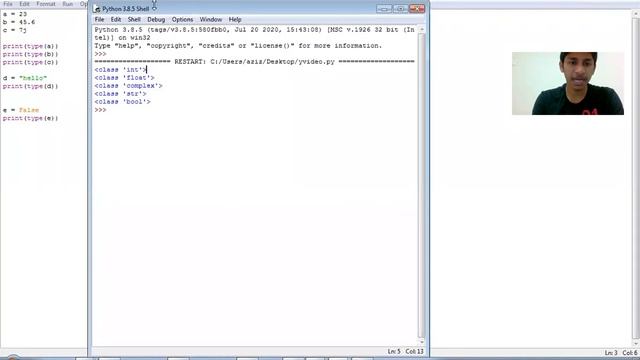Open the Window menu

click(x=211, y=20)
